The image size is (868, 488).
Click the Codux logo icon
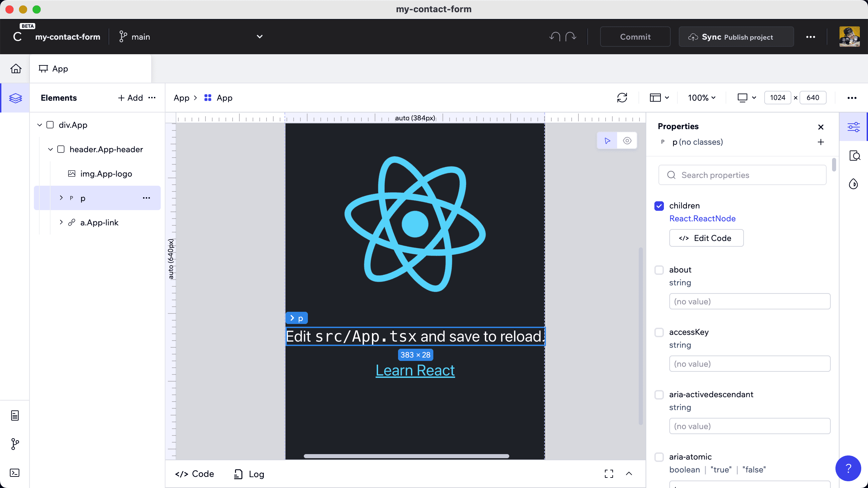pyautogui.click(x=17, y=37)
